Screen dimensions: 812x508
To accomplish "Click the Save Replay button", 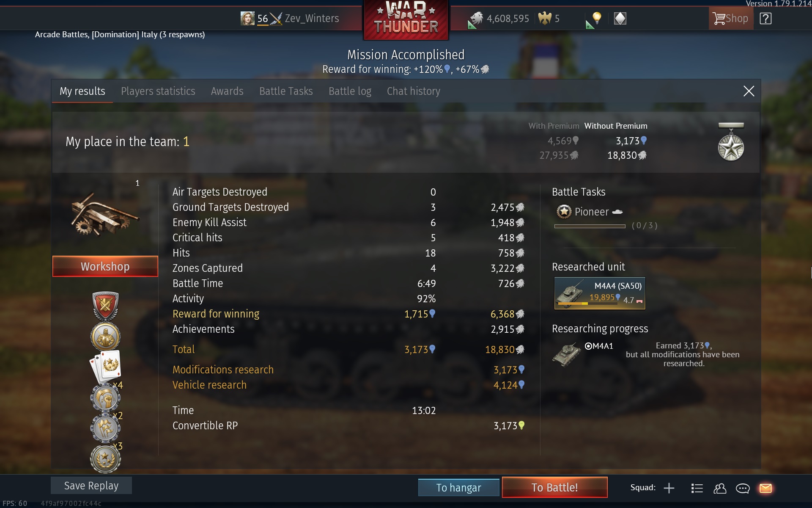I will tap(91, 486).
